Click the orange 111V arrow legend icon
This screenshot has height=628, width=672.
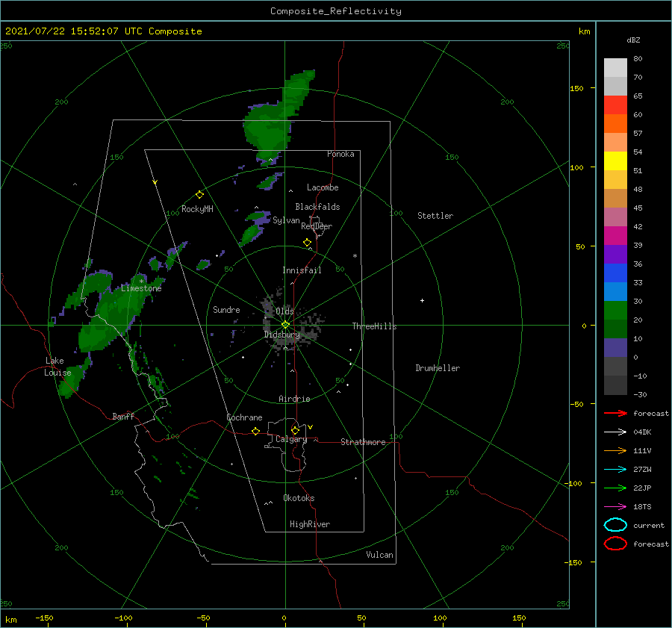pyautogui.click(x=615, y=450)
